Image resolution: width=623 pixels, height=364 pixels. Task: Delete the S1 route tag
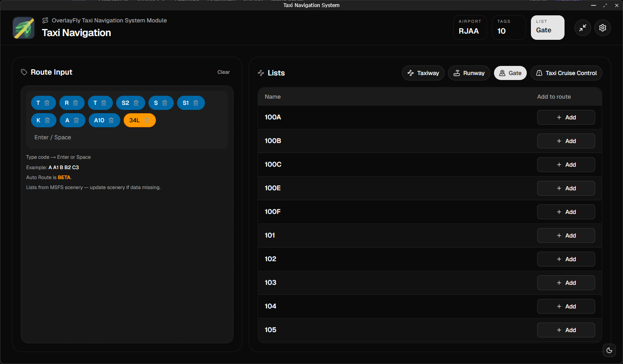196,103
